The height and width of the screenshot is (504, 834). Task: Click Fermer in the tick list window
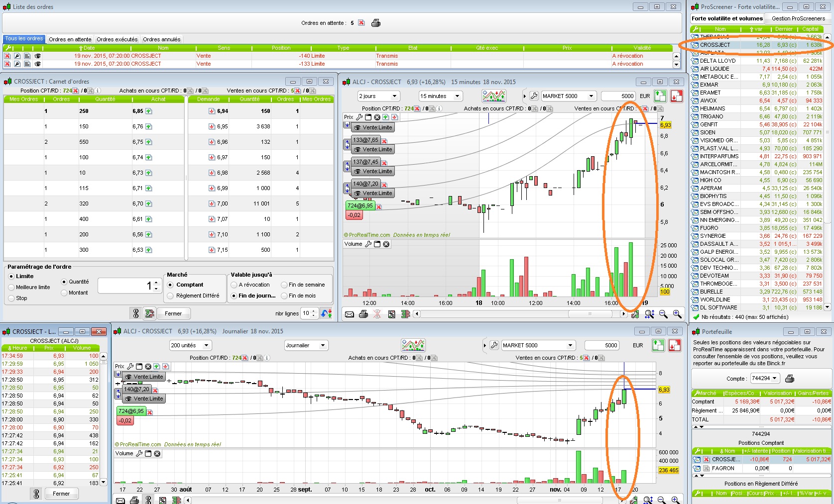pyautogui.click(x=61, y=494)
